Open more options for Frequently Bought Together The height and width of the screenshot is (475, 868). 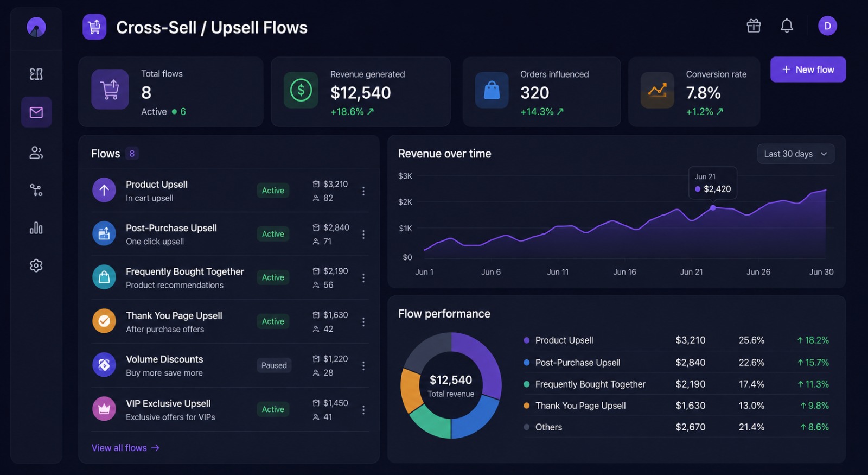point(363,278)
